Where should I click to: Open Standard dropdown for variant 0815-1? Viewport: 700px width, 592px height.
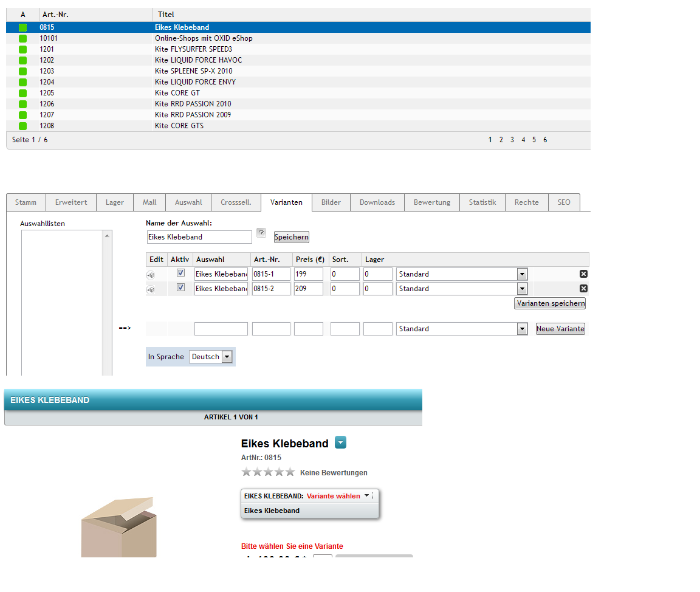pos(522,274)
